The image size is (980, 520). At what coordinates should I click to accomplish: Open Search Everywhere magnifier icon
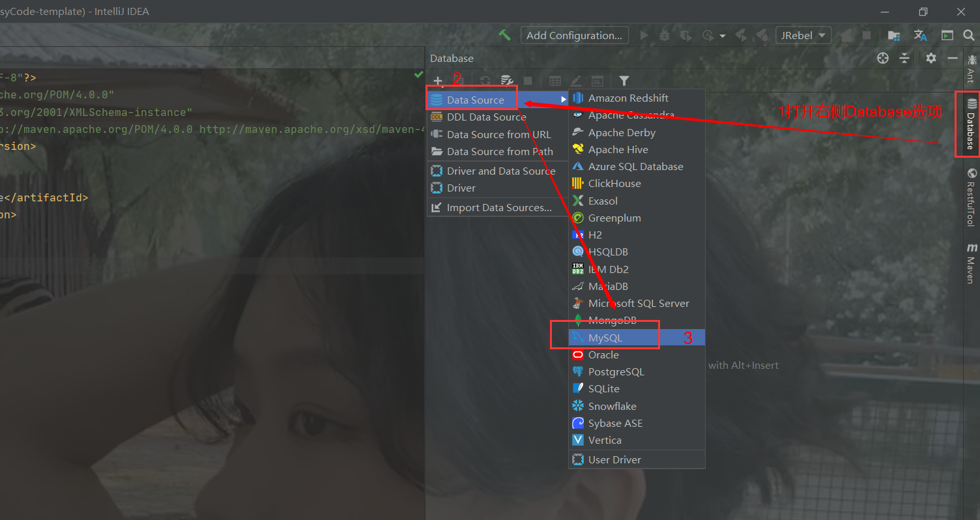tap(969, 35)
